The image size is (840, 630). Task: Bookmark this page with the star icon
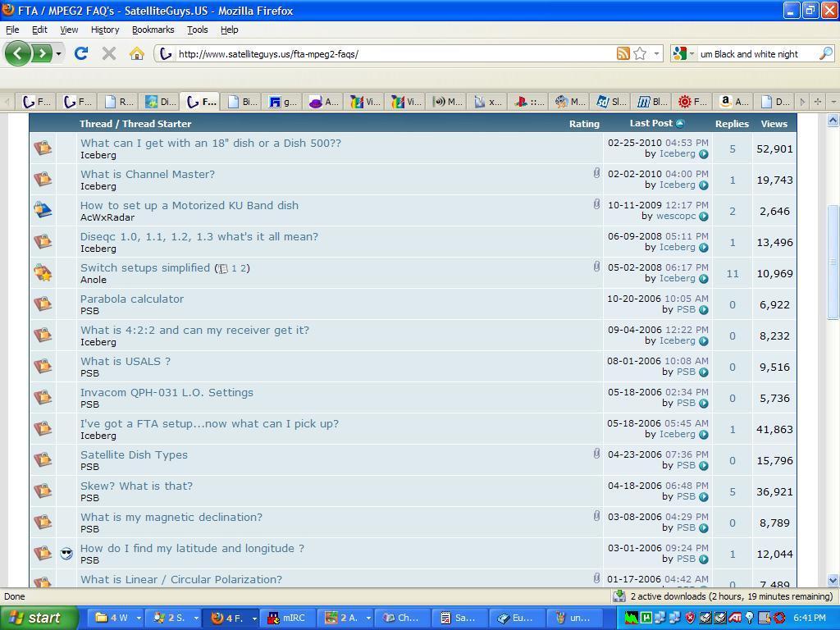[x=640, y=53]
